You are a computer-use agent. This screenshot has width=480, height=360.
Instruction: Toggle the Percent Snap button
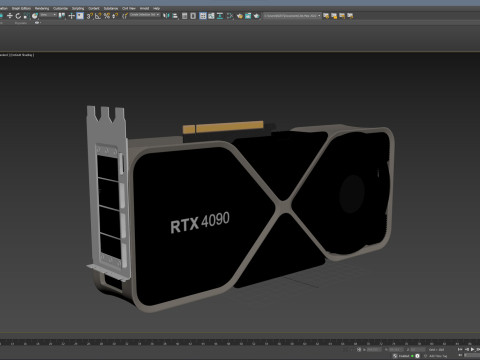pos(107,16)
